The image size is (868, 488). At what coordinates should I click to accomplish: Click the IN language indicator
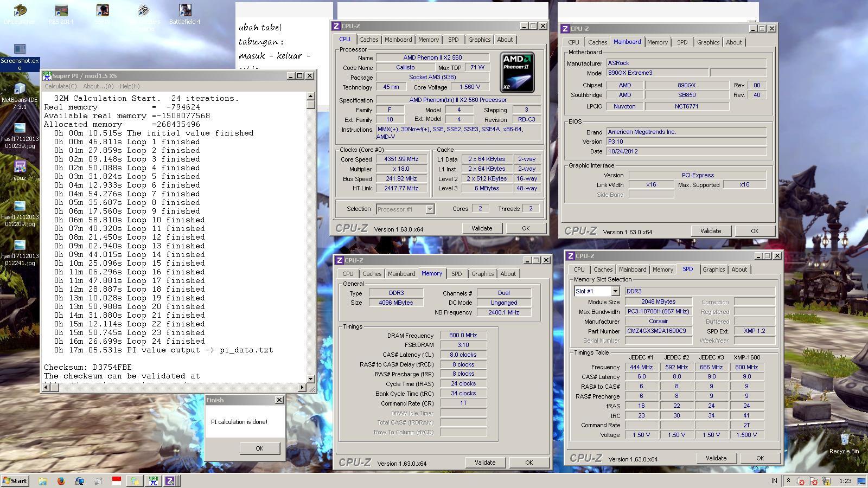774,481
